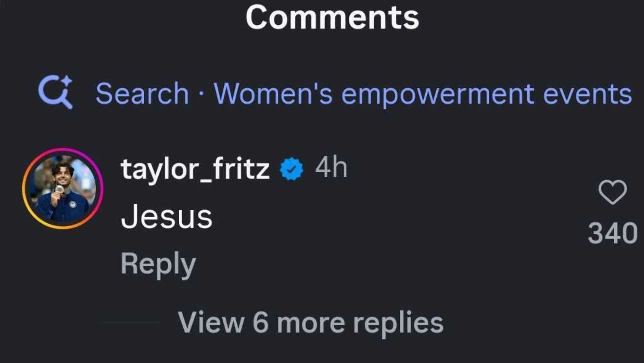The width and height of the screenshot is (644, 363).
Task: Tap the word "replies" under the comment
Action: click(x=398, y=323)
